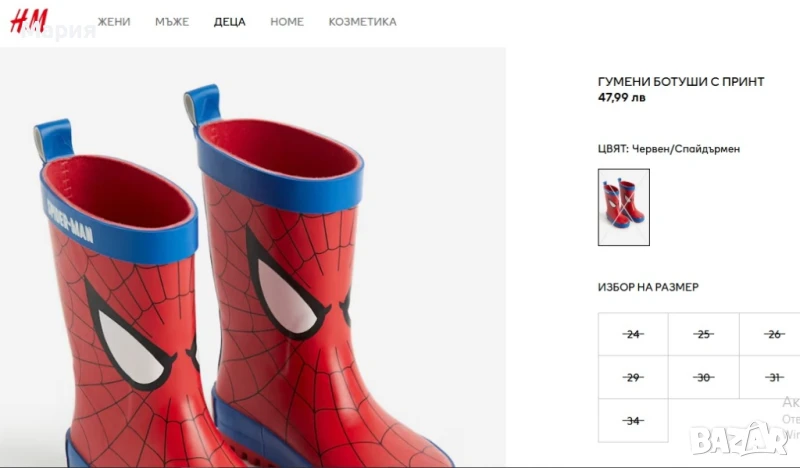Pick size 34
The width and height of the screenshot is (800, 468).
point(632,421)
